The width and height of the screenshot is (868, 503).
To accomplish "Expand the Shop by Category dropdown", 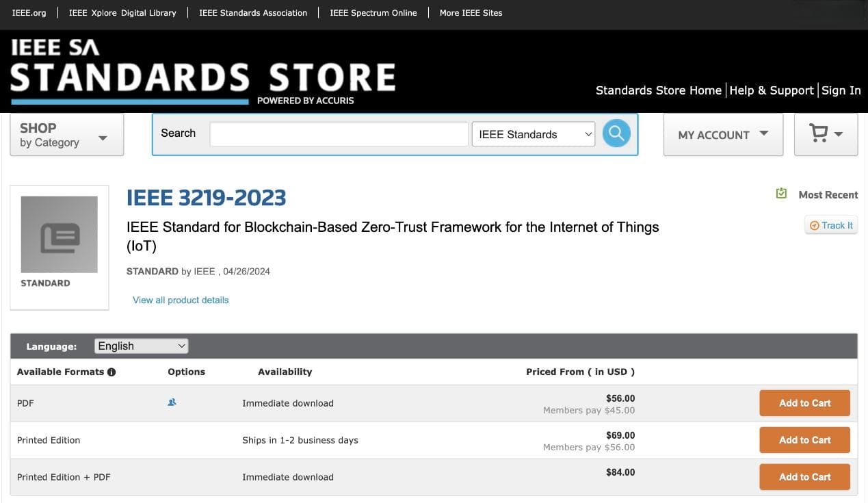I will click(67, 135).
